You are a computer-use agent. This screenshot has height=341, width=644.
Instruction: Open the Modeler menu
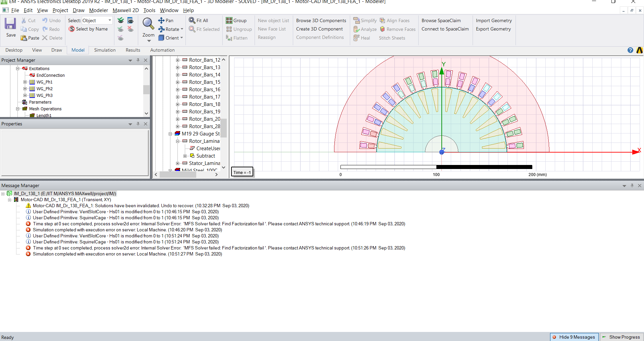(99, 10)
